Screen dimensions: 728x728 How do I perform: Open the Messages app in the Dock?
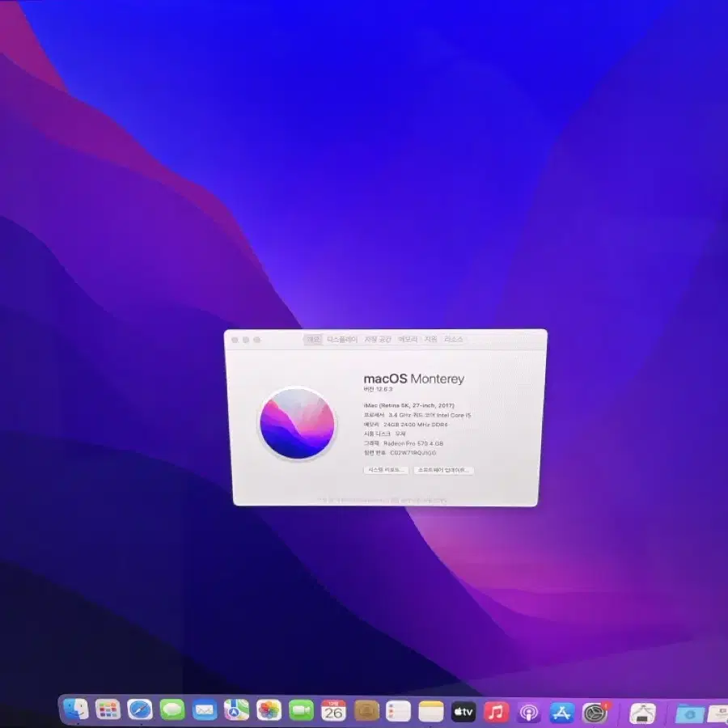click(x=172, y=710)
